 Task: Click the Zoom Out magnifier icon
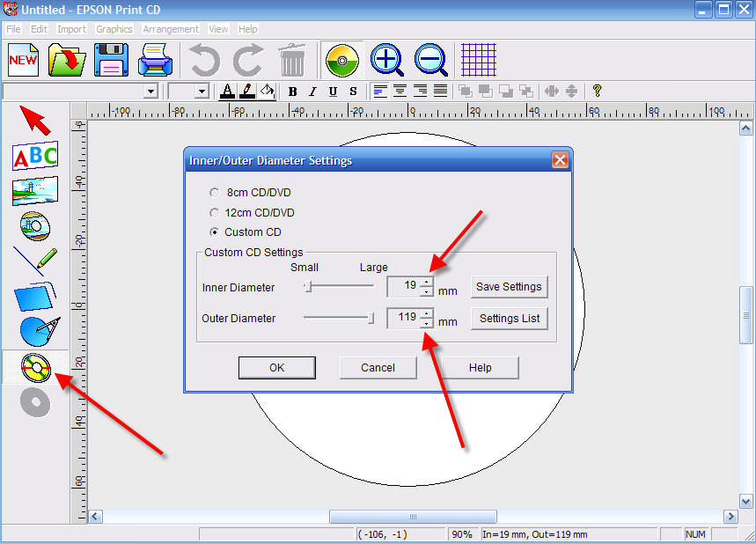coord(431,60)
